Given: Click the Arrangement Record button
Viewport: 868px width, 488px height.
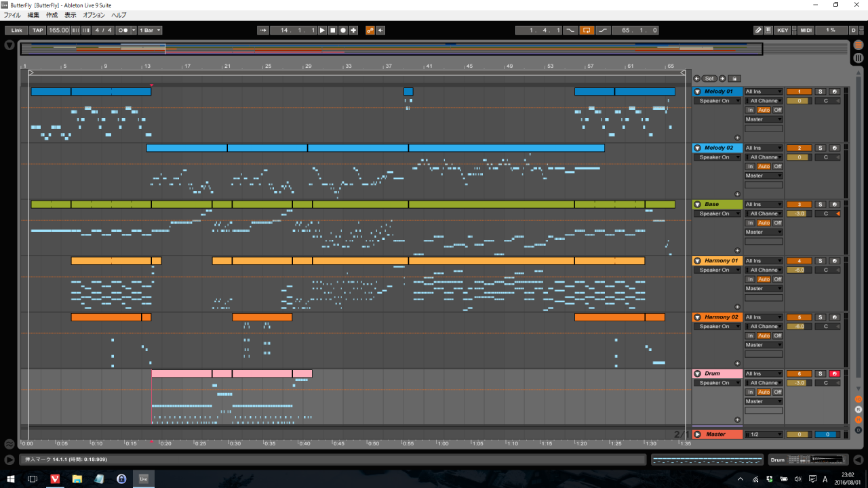Looking at the screenshot, I should click(x=343, y=30).
